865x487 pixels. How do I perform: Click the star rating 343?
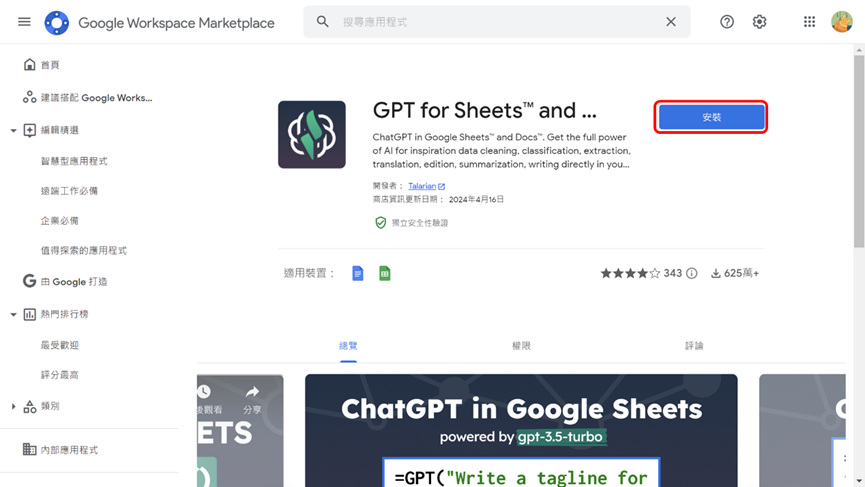coord(641,273)
